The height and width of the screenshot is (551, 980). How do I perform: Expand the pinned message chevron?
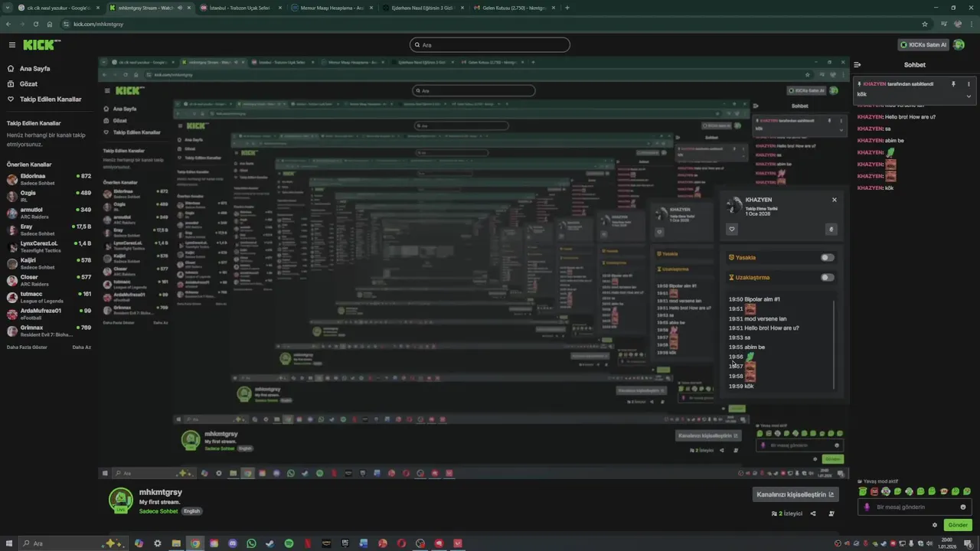pos(969,96)
